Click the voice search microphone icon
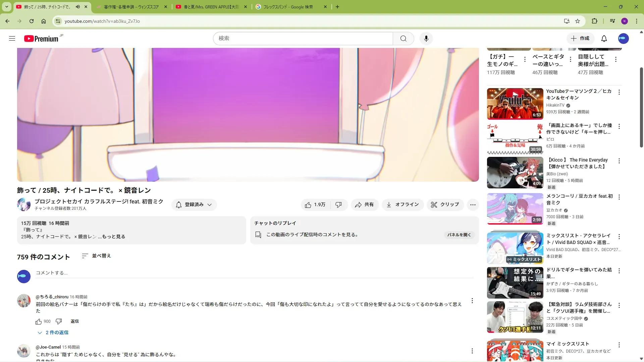The width and height of the screenshot is (644, 362). coord(426,39)
